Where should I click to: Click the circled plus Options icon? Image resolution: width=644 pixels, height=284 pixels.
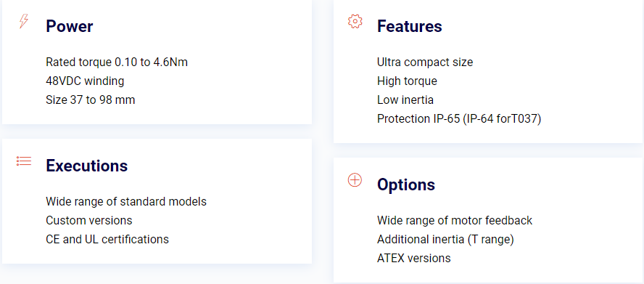355,180
